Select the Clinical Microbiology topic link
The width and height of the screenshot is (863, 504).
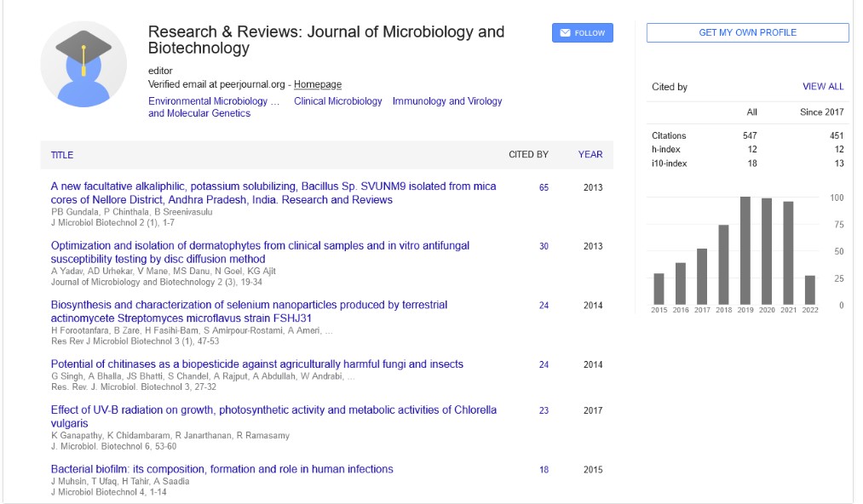pos(338,100)
